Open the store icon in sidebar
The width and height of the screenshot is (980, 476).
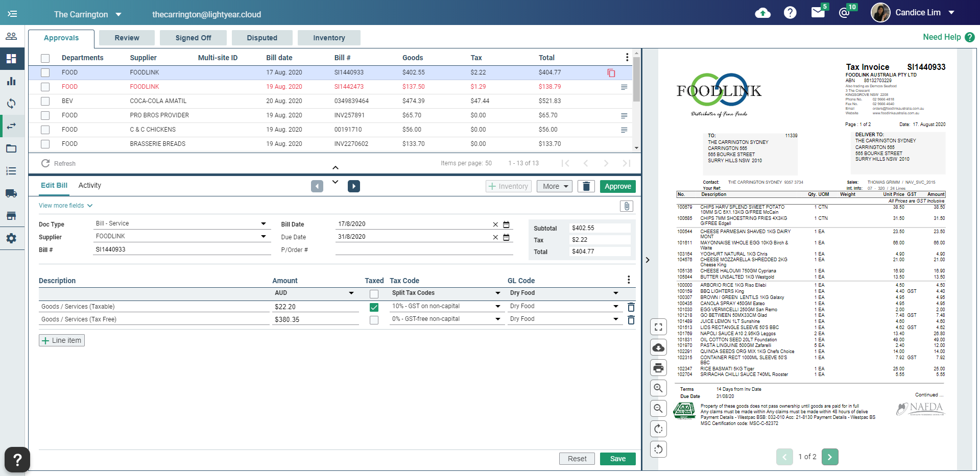(11, 216)
